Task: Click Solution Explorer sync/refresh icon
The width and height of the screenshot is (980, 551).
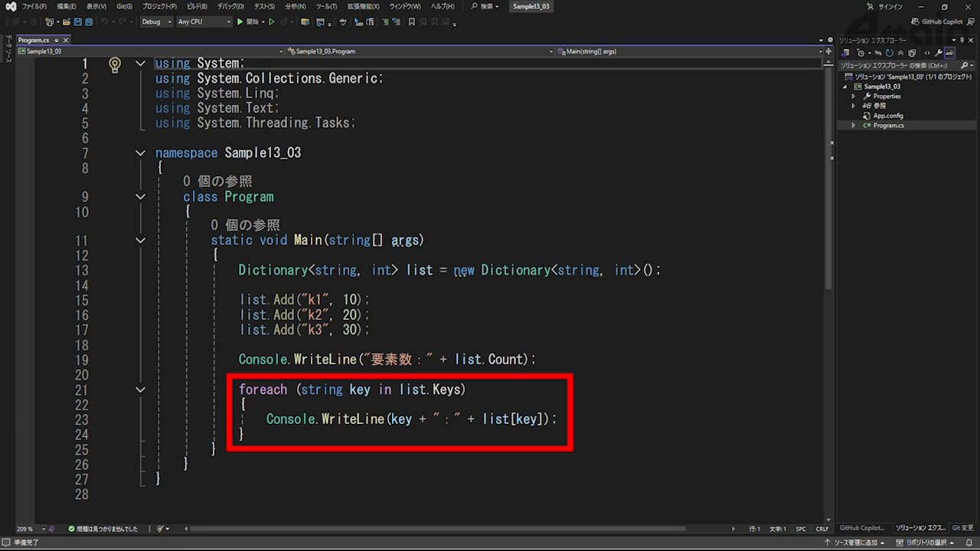Action: [x=889, y=53]
